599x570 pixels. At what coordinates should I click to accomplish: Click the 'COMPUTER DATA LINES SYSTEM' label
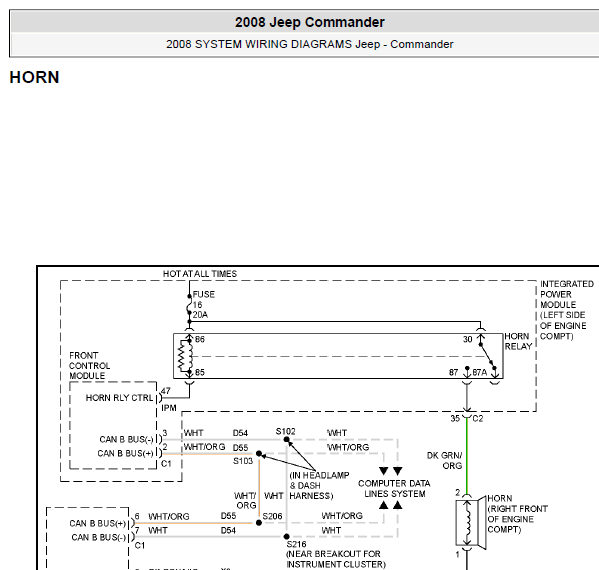click(394, 488)
